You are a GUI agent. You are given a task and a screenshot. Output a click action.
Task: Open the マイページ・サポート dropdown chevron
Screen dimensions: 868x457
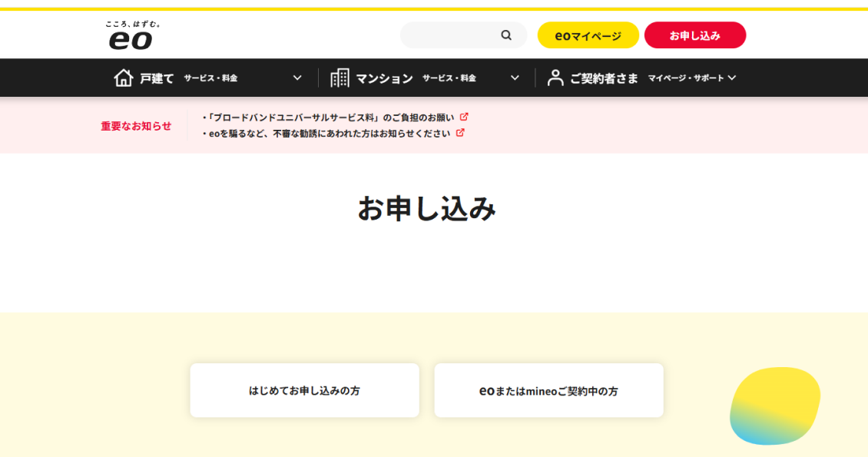coord(734,78)
